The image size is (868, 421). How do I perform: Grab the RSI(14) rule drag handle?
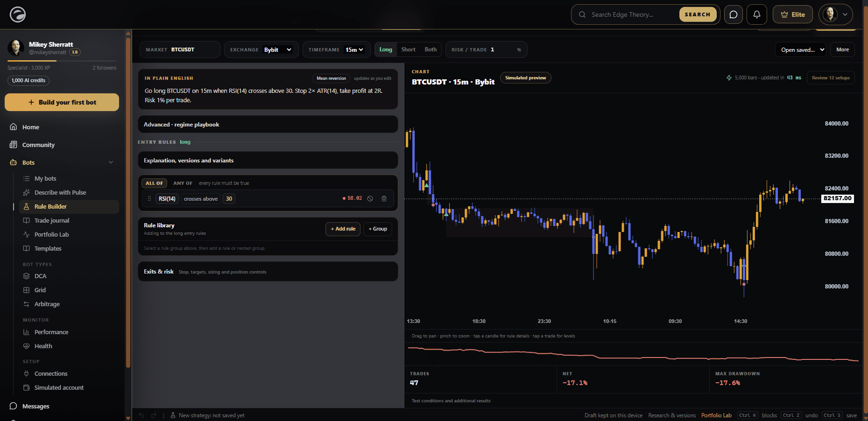click(149, 198)
